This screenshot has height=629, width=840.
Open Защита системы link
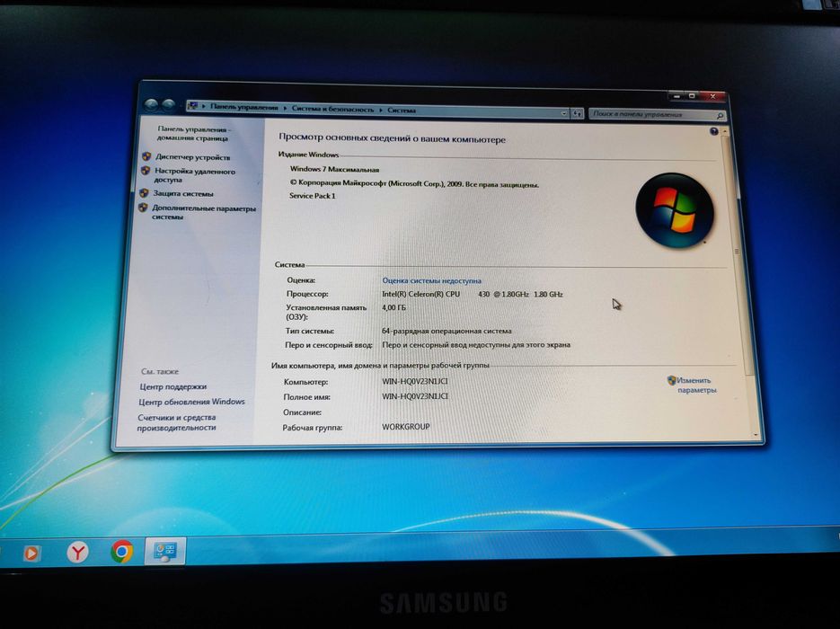[x=183, y=193]
